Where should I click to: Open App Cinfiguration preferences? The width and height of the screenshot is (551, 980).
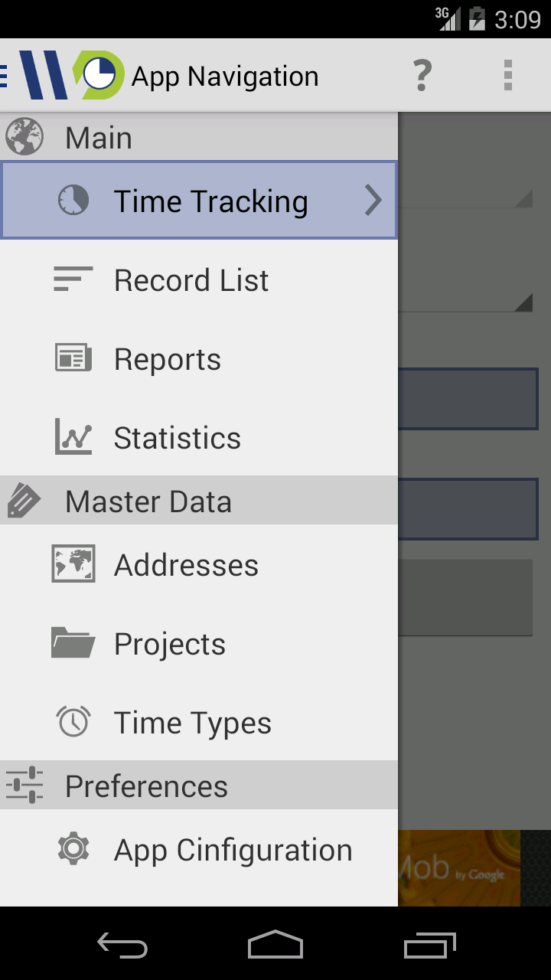[199, 849]
